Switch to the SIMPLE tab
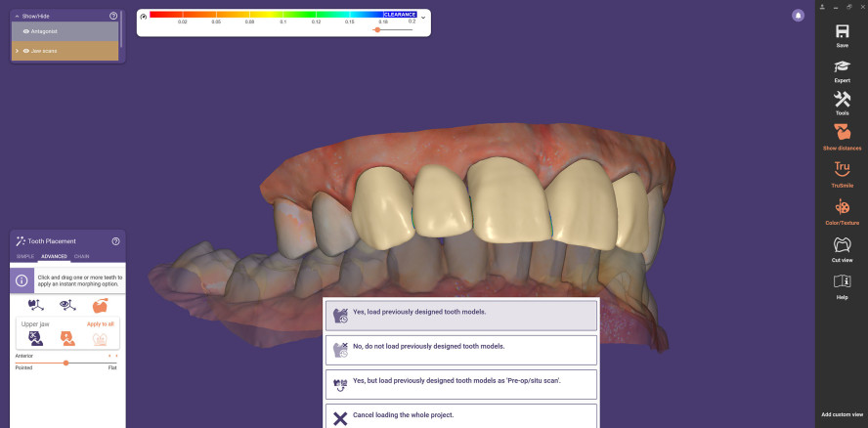 point(25,256)
